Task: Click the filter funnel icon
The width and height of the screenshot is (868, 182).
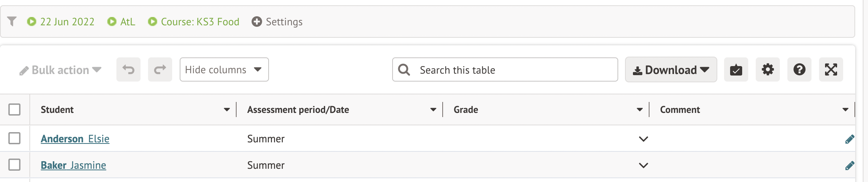Action: point(12,22)
